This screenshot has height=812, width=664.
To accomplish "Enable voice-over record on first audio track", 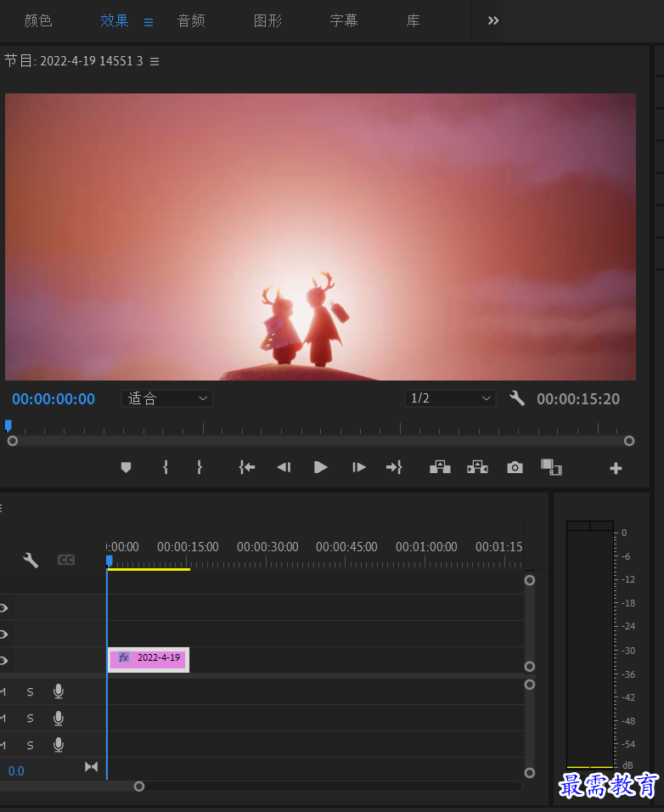I will [x=59, y=691].
